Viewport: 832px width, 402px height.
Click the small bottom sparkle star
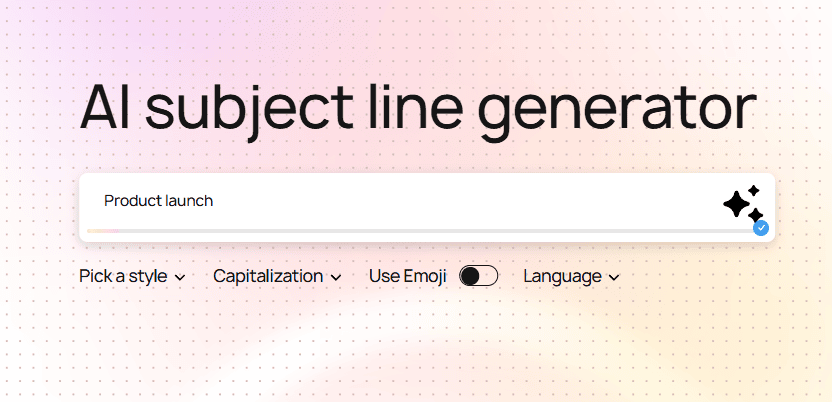tap(755, 215)
